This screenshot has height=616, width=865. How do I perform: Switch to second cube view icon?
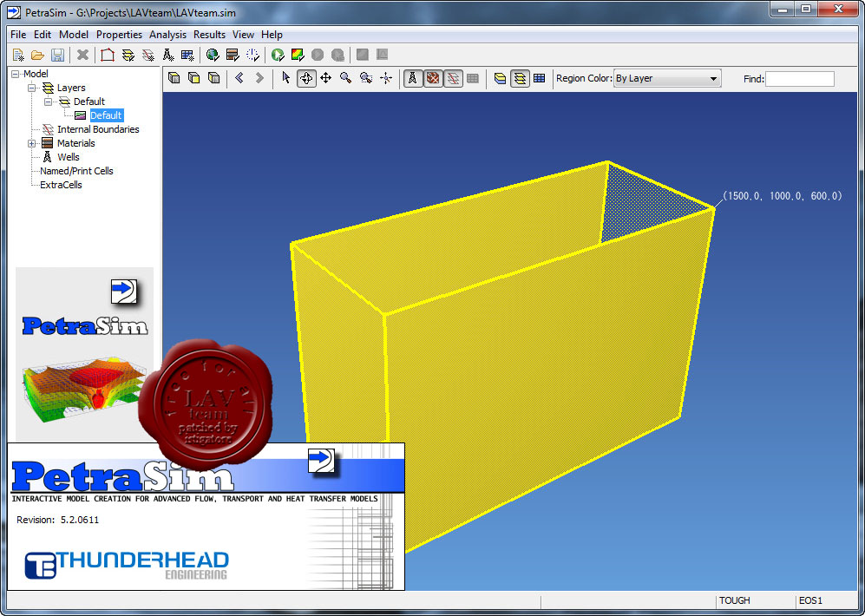193,78
